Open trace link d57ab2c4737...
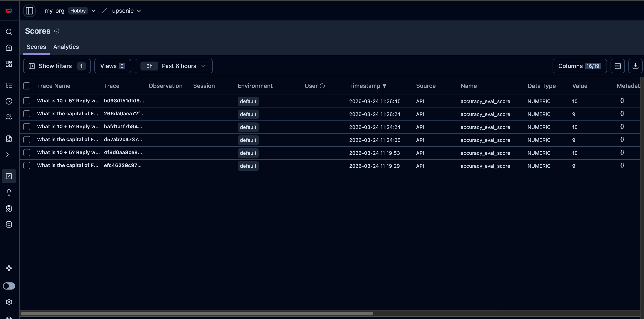 (123, 140)
